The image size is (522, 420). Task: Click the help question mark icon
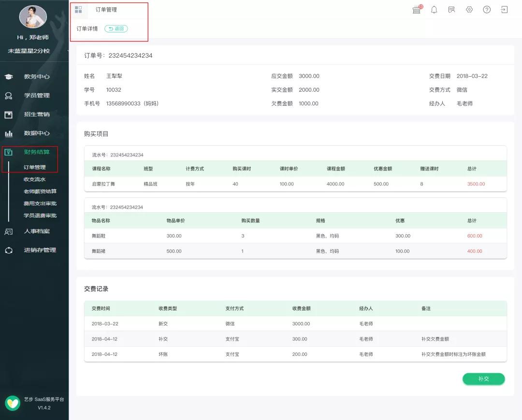487,10
